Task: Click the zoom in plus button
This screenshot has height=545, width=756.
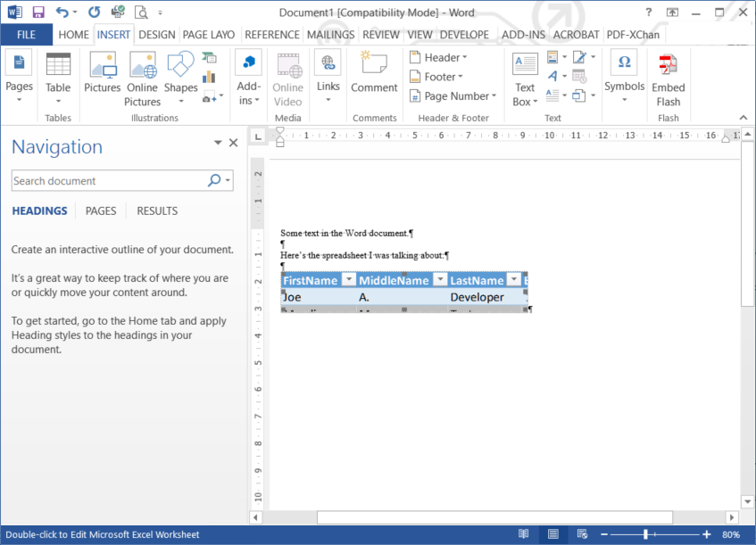Action: (x=706, y=534)
